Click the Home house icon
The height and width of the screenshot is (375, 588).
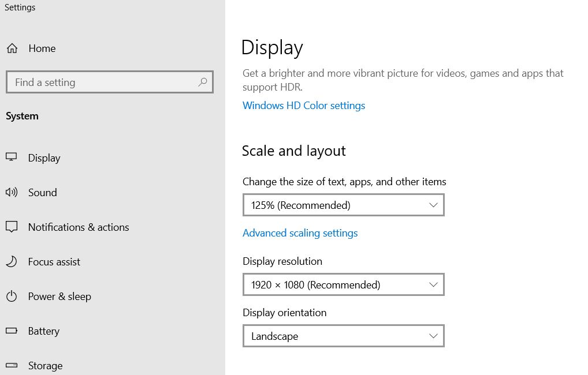click(x=12, y=48)
